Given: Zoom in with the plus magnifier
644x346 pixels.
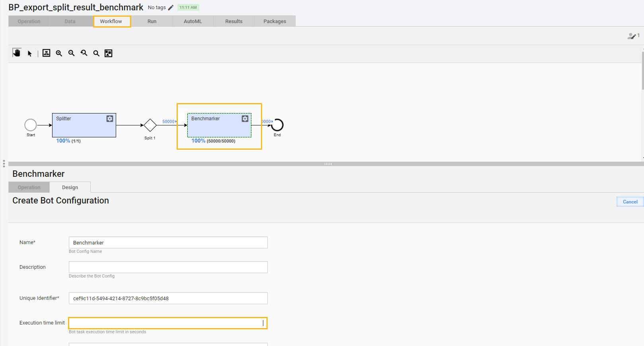Looking at the screenshot, I should pos(59,53).
